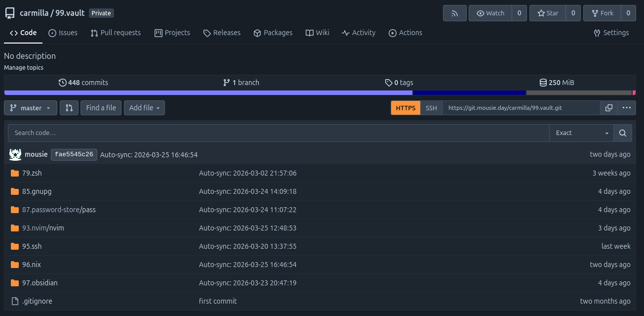Open the Releases tab

(x=222, y=33)
